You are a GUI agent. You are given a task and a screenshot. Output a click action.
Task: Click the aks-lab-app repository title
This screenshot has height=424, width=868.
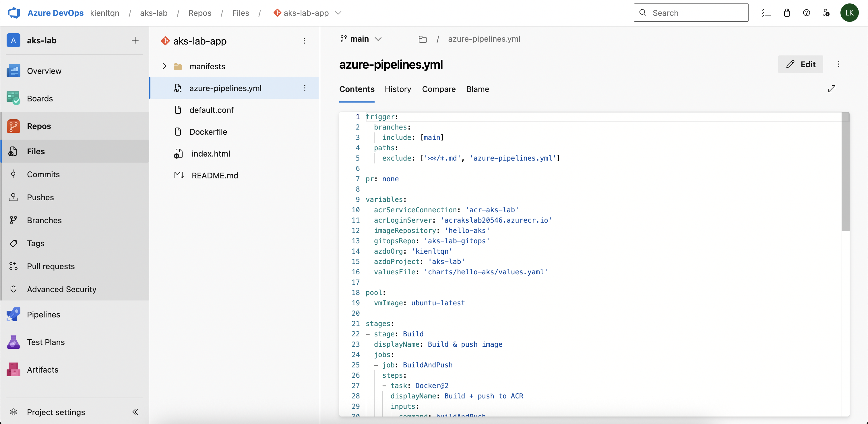pyautogui.click(x=200, y=41)
